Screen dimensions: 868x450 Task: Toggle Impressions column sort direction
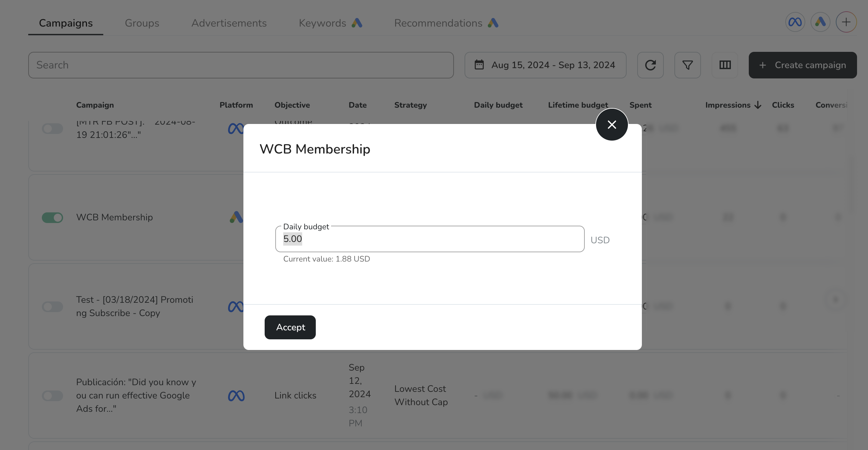tap(757, 105)
